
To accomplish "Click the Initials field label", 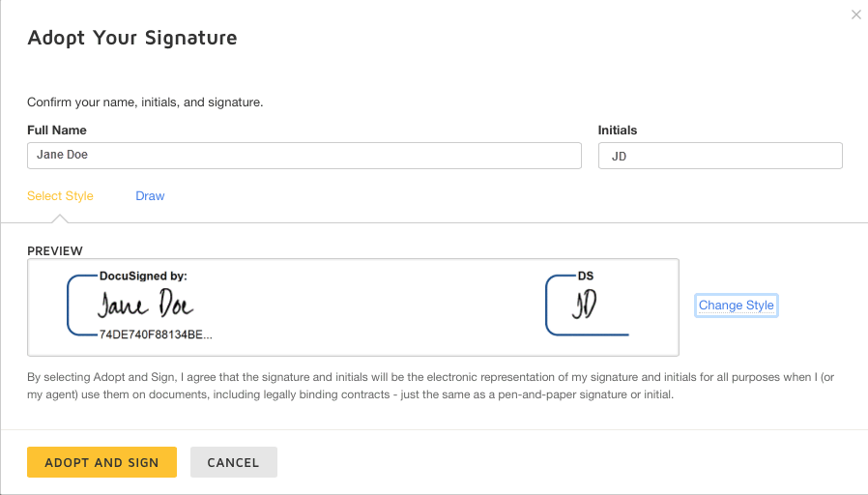I will (x=618, y=130).
